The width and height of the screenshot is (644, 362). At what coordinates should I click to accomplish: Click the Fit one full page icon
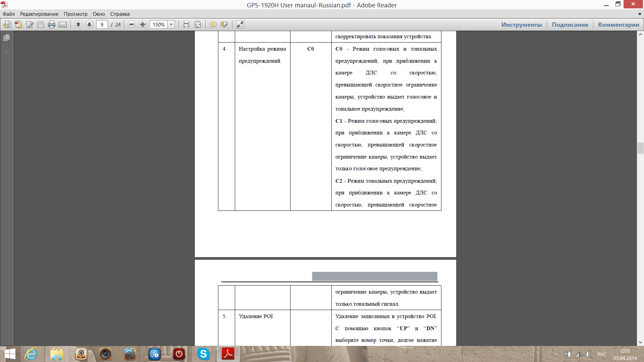click(x=198, y=24)
